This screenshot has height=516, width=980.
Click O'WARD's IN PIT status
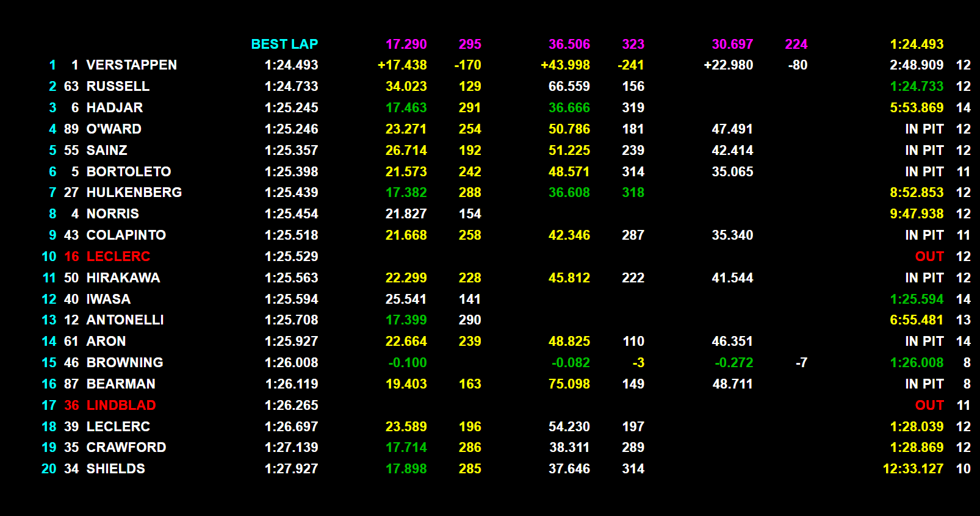point(924,129)
